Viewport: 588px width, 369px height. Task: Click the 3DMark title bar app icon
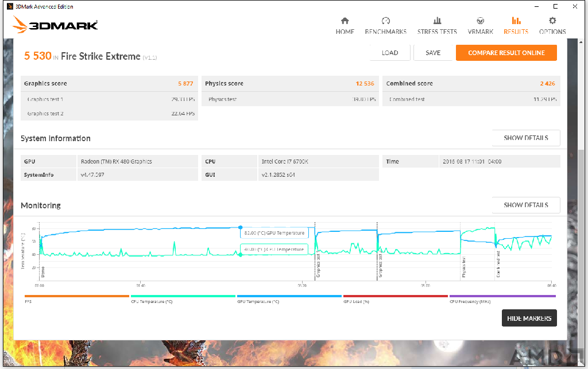(10, 6)
